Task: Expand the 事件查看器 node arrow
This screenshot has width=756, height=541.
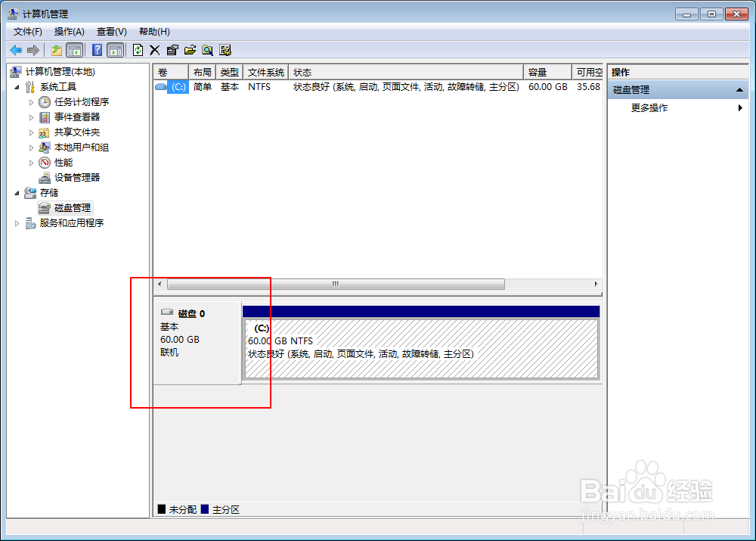Action: (31, 117)
